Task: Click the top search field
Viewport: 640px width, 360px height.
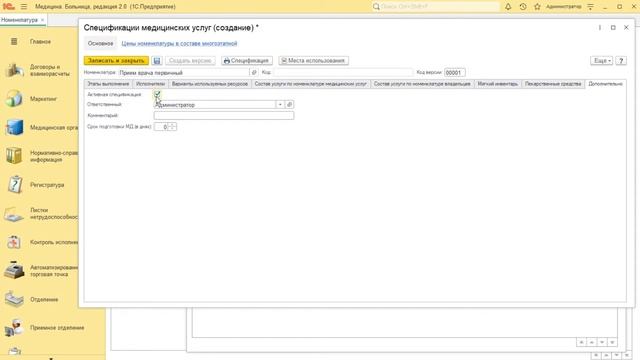Action: pyautogui.click(x=436, y=7)
